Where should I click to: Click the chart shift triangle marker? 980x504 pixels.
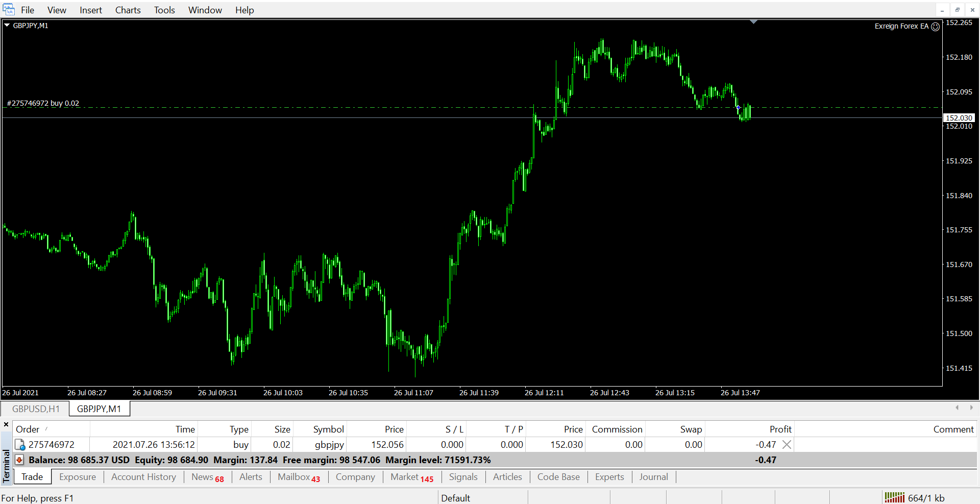(753, 22)
